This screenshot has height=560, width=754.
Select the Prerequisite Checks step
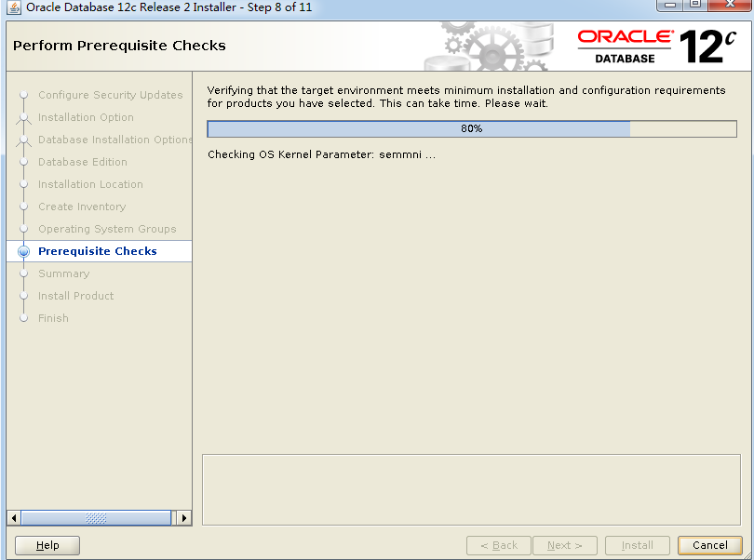[x=99, y=251]
